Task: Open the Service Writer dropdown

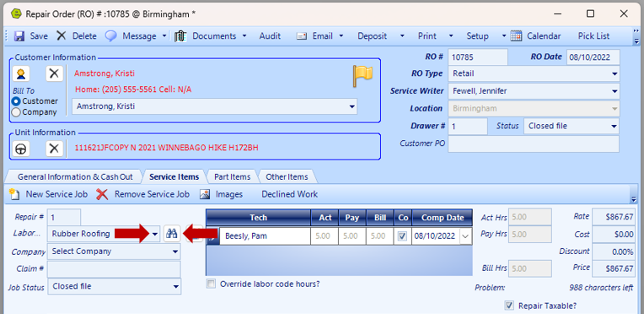Action: click(x=614, y=91)
